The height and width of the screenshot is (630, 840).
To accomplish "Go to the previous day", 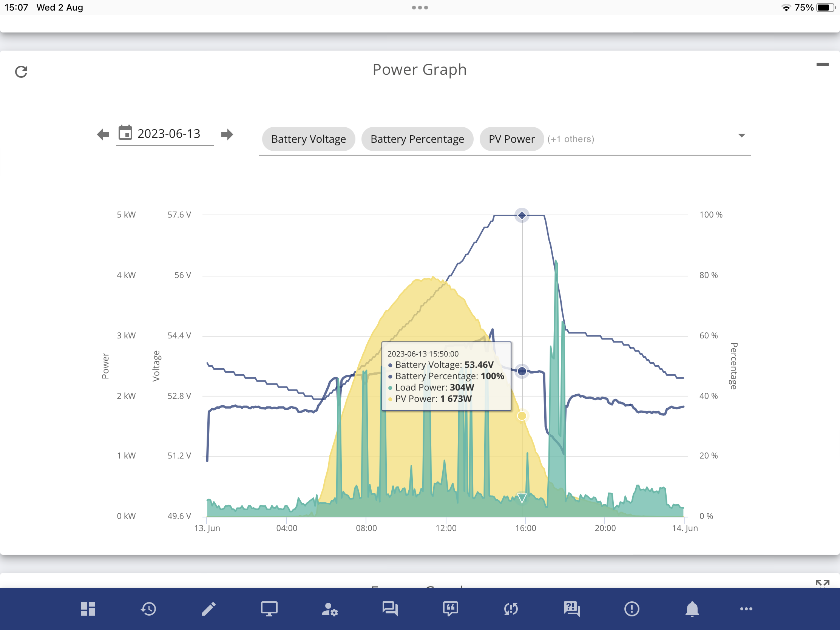I will [x=102, y=134].
